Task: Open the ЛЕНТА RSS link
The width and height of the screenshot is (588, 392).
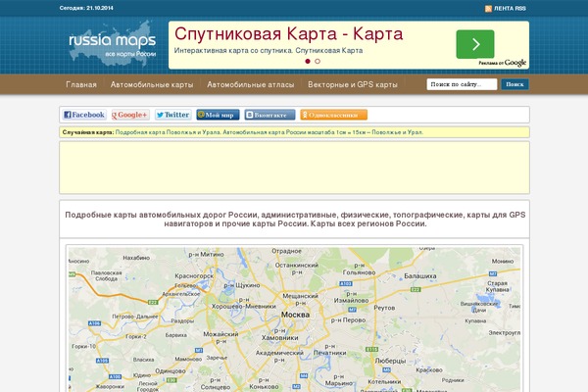Action: [x=510, y=8]
